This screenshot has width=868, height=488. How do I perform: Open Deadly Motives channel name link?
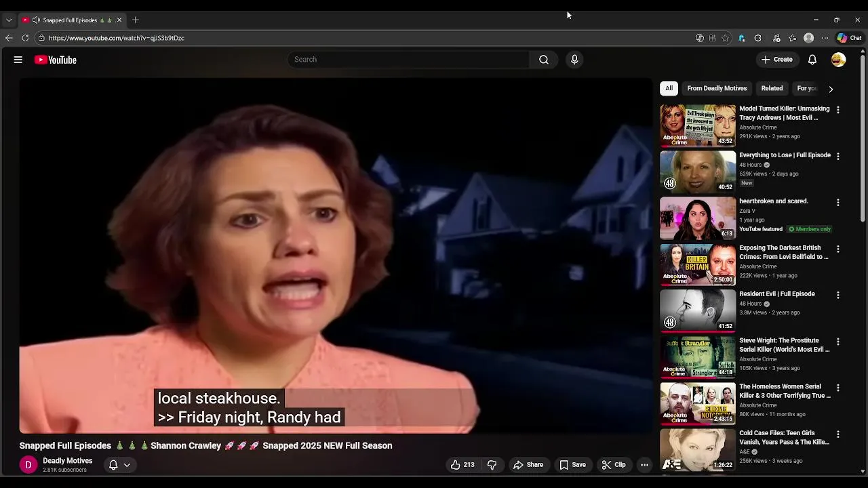click(68, 461)
